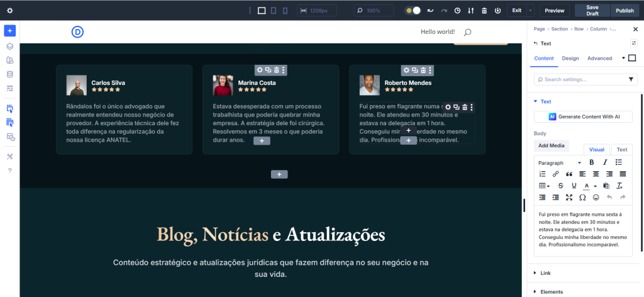This screenshot has width=644, height=297.
Task: Click the Add Media button
Action: (551, 145)
